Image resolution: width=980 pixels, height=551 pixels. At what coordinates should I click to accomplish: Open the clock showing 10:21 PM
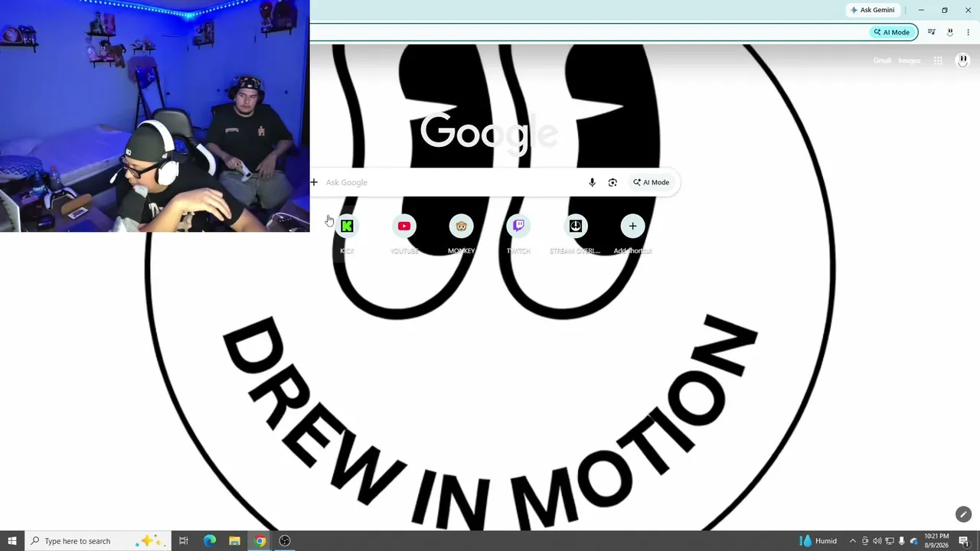coord(936,541)
